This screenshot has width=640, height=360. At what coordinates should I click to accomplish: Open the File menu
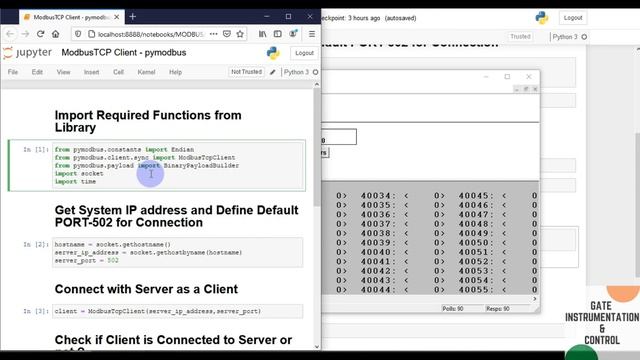point(13,72)
